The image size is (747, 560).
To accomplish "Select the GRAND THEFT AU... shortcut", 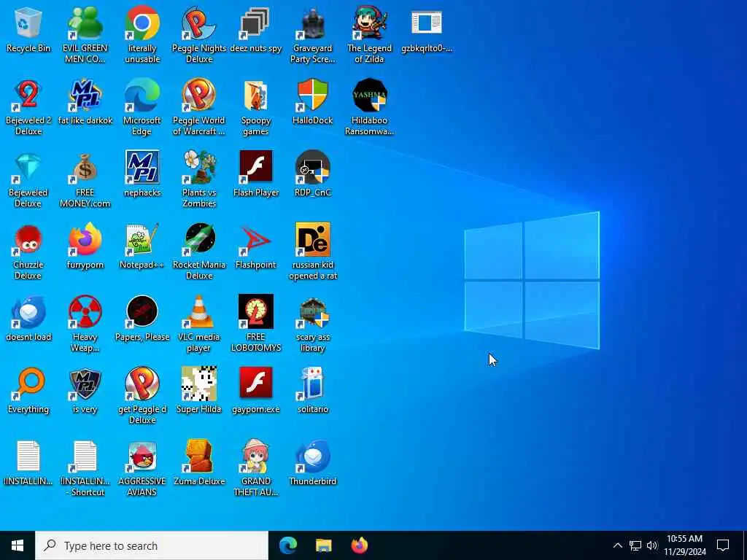I will tap(255, 456).
